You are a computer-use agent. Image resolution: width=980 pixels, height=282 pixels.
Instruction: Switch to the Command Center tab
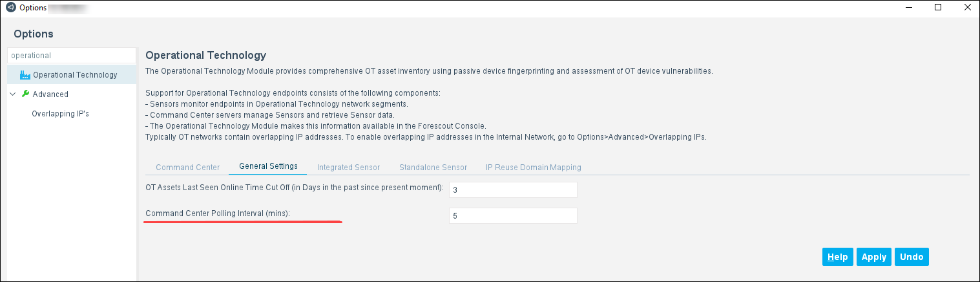(x=188, y=167)
